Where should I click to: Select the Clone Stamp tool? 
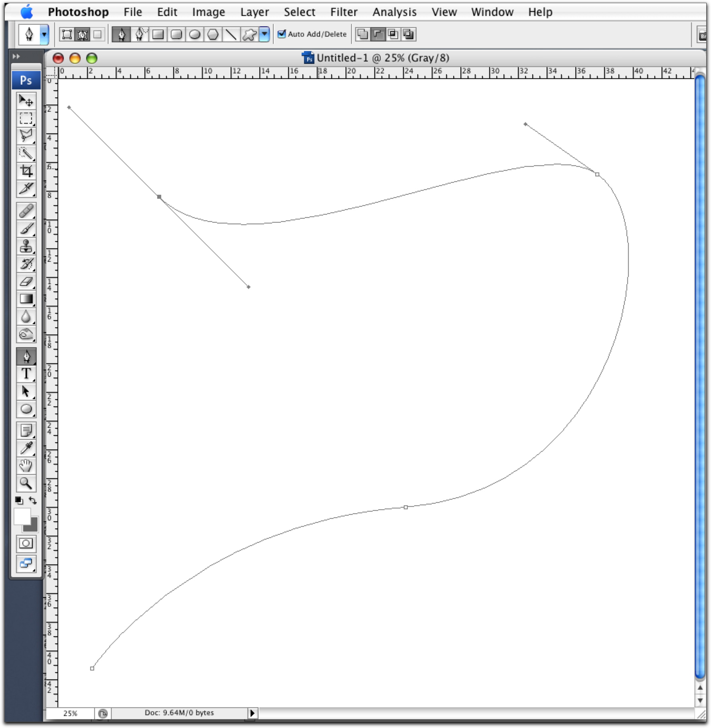pyautogui.click(x=26, y=247)
